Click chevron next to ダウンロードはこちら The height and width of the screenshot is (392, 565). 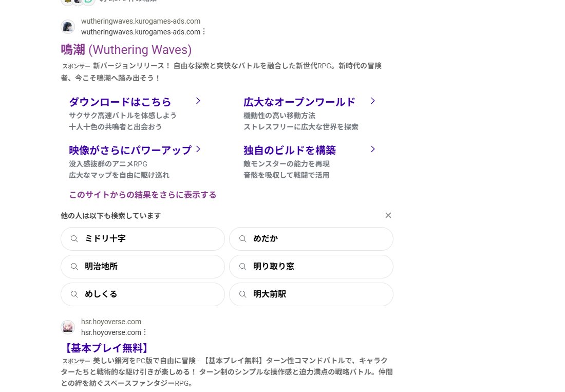coord(198,101)
